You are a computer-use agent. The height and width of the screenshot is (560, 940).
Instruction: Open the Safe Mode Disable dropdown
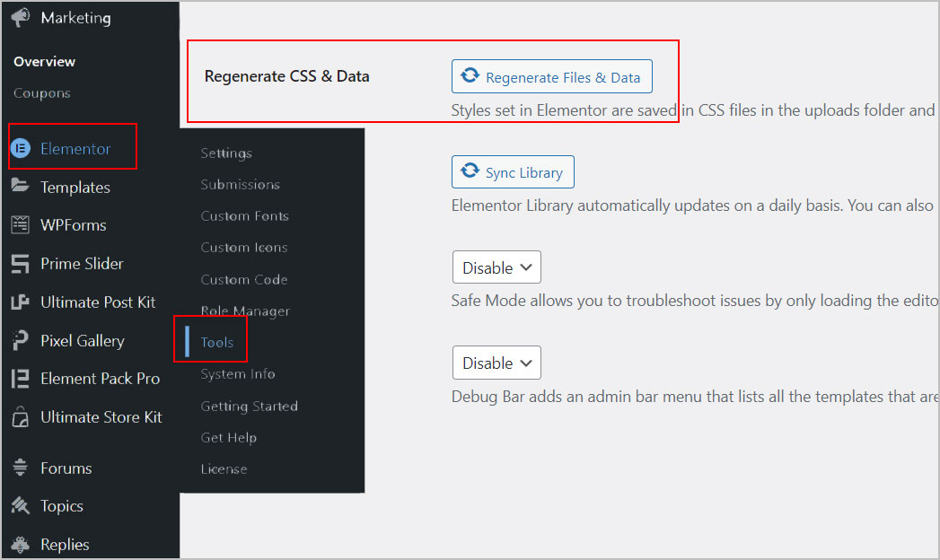[x=496, y=267]
